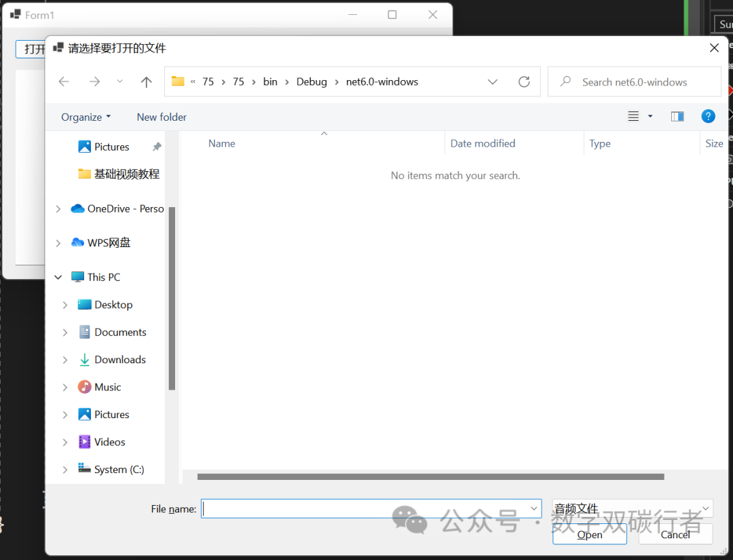733x560 pixels.
Task: Toggle the preview pane icon
Action: point(677,117)
